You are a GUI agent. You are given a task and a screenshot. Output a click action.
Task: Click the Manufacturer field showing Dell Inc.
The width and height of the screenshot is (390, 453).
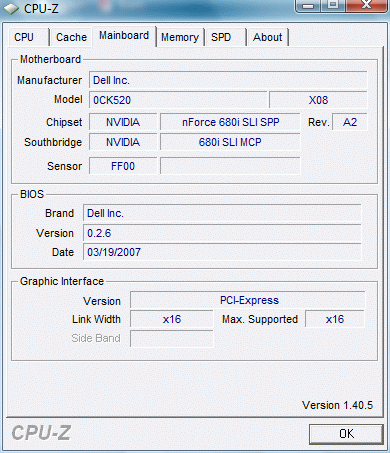point(228,80)
